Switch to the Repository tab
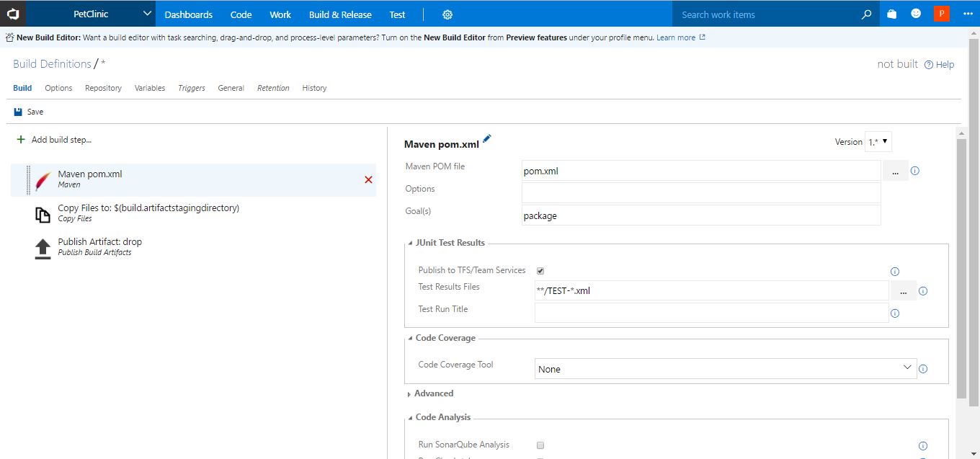980x459 pixels. (103, 88)
